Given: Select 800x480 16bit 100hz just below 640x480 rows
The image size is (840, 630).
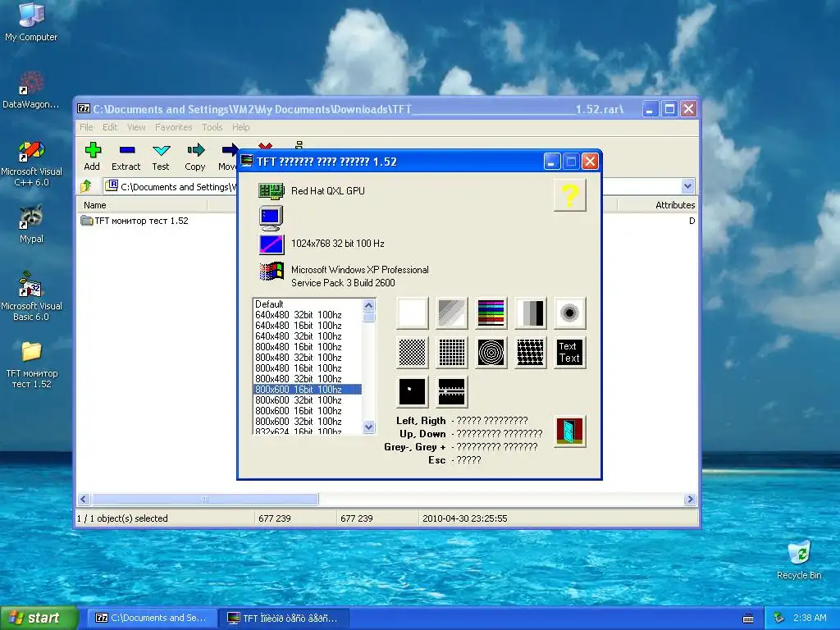Looking at the screenshot, I should [308, 347].
